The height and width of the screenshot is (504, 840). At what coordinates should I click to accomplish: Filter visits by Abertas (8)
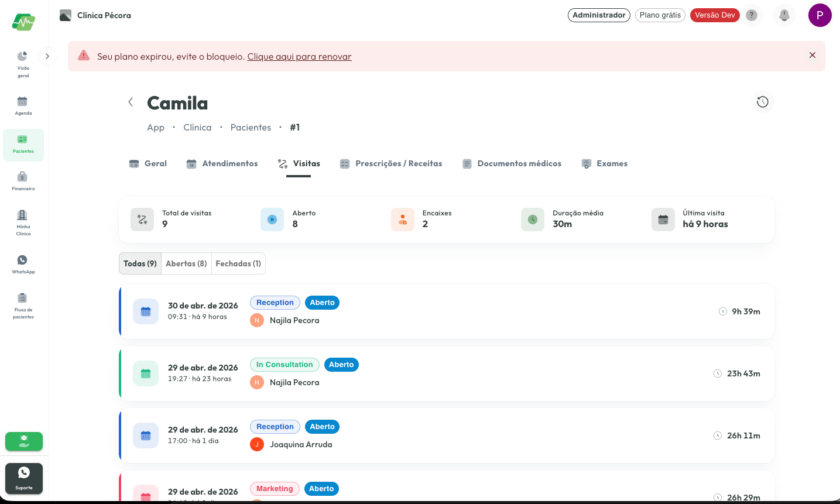(x=186, y=263)
